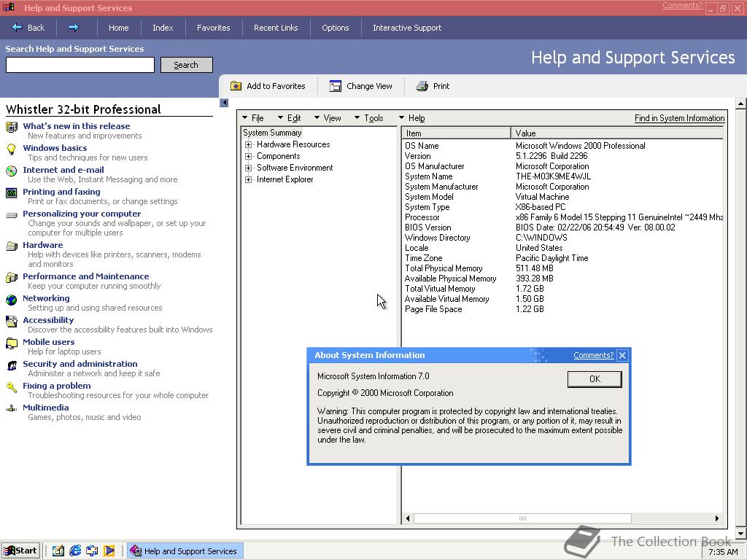Collapse the left pane with the arrow button
Screen dimensions: 747x560
click(224, 102)
